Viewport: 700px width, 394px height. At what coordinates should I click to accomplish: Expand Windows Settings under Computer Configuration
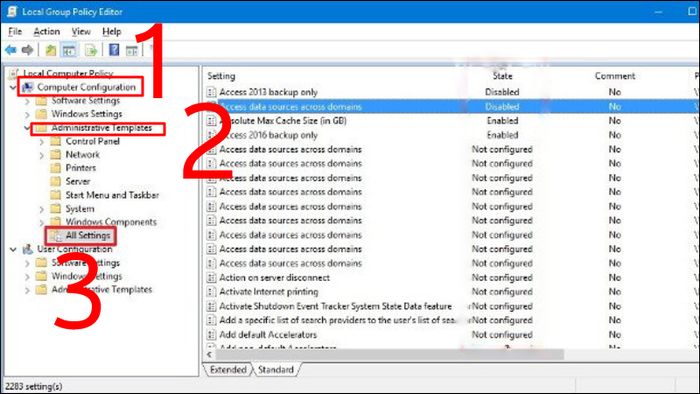tap(27, 115)
